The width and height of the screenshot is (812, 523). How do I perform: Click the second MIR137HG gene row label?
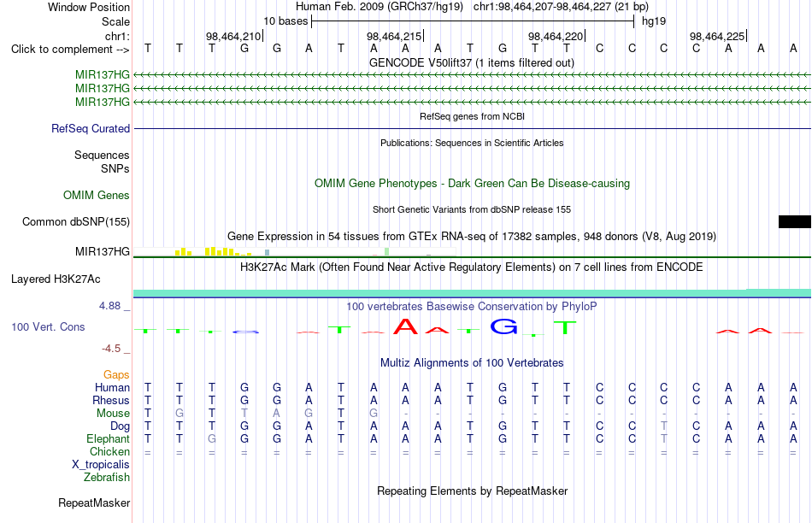103,88
